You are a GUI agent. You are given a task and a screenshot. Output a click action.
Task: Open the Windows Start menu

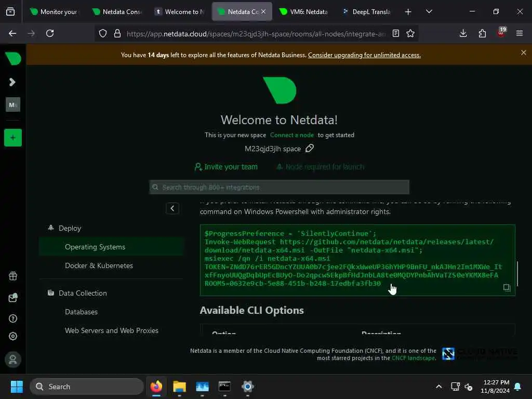click(x=17, y=387)
